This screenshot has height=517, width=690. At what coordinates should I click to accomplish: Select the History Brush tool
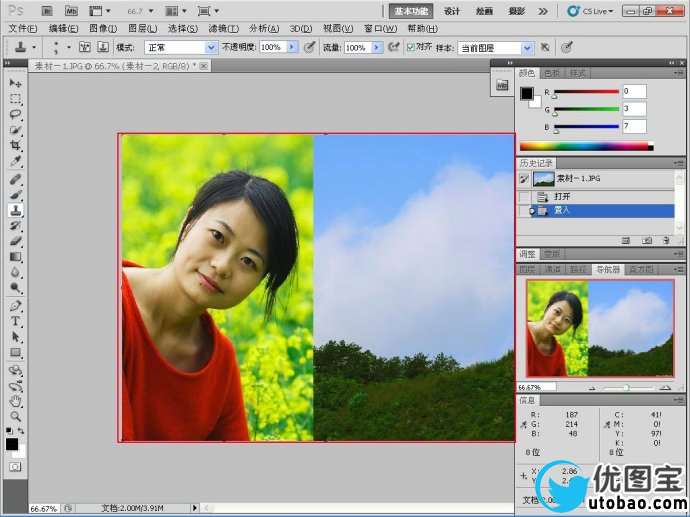pos(15,226)
